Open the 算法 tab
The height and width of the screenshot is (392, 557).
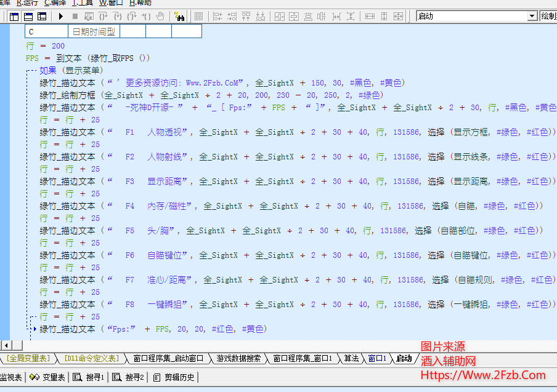pos(351,358)
